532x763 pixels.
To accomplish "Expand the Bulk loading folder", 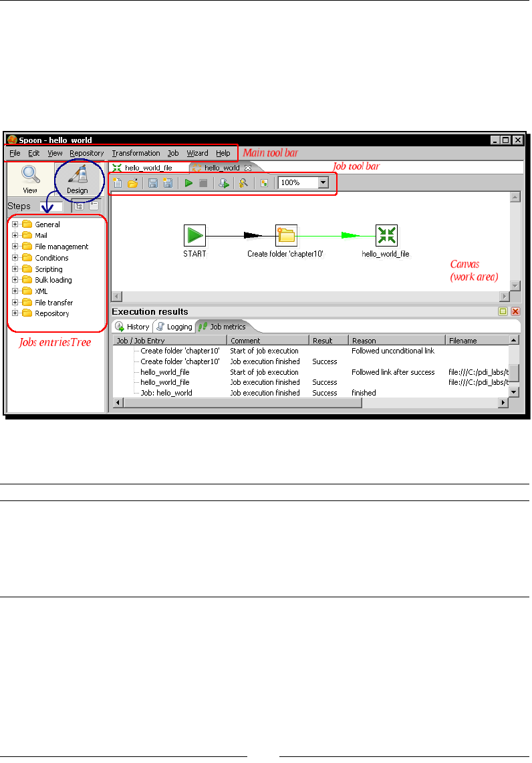I will pyautogui.click(x=15, y=280).
